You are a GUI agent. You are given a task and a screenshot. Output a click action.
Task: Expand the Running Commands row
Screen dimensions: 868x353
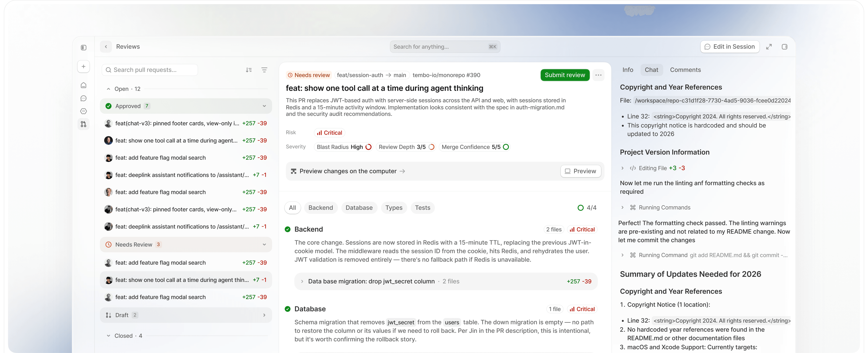622,207
